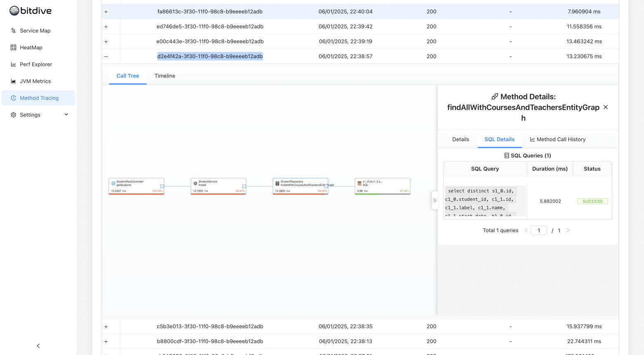Go to next page of SQL queries
644x355 pixels.
tap(568, 230)
